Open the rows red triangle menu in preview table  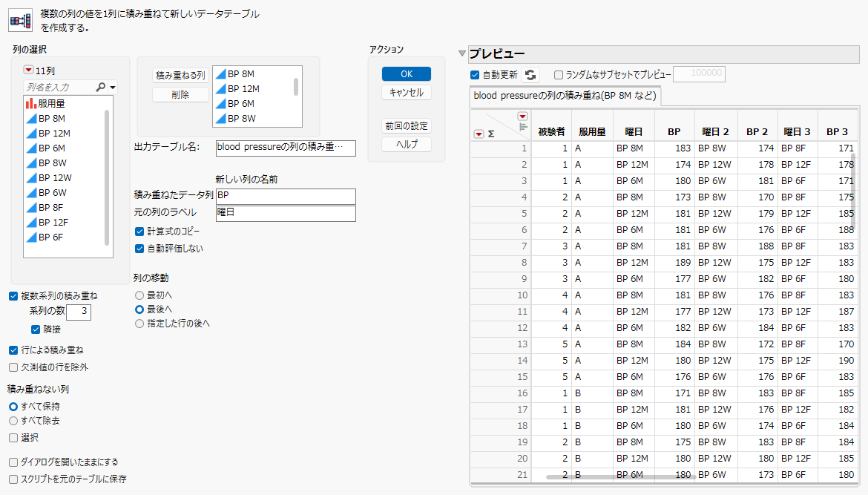[x=479, y=134]
